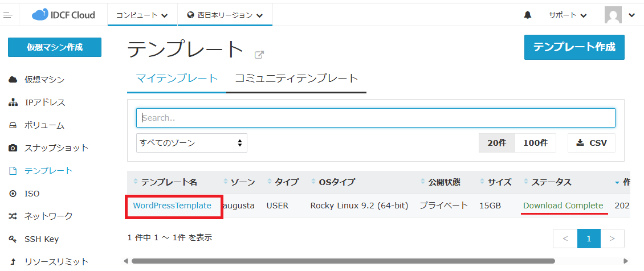Open the すべてのゾーン zone selector
This screenshot has height=271, width=644.
coord(191,143)
